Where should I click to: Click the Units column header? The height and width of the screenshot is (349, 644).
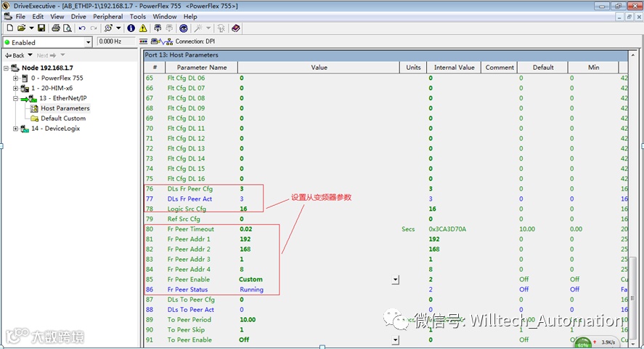(x=413, y=68)
